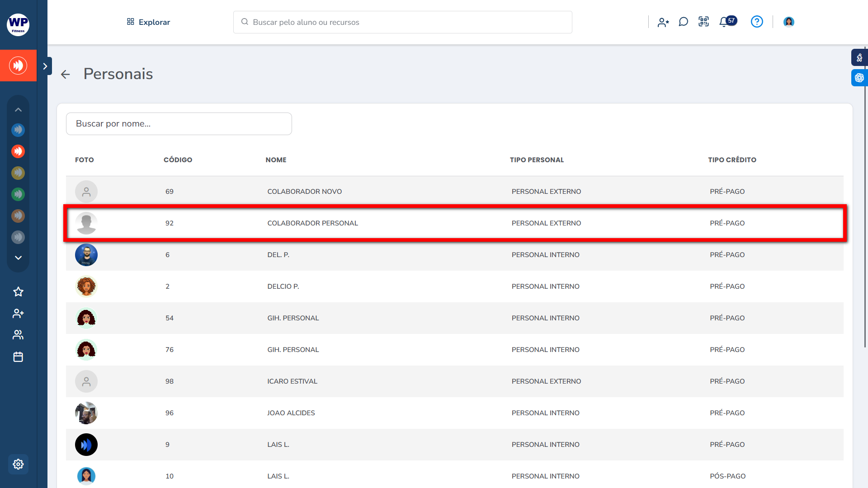Expand the sidebar with the chevron arrow
The width and height of the screenshot is (868, 488).
coord(45,66)
